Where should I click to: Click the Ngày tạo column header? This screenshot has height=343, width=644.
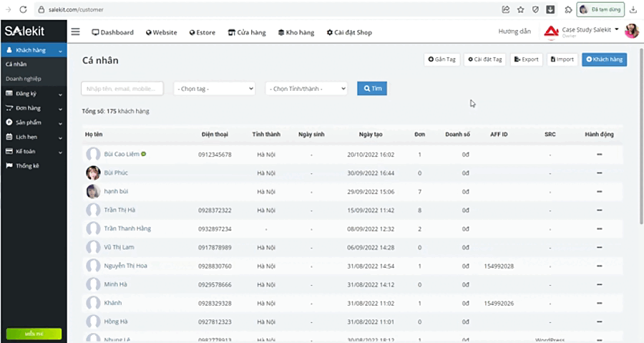tap(371, 135)
